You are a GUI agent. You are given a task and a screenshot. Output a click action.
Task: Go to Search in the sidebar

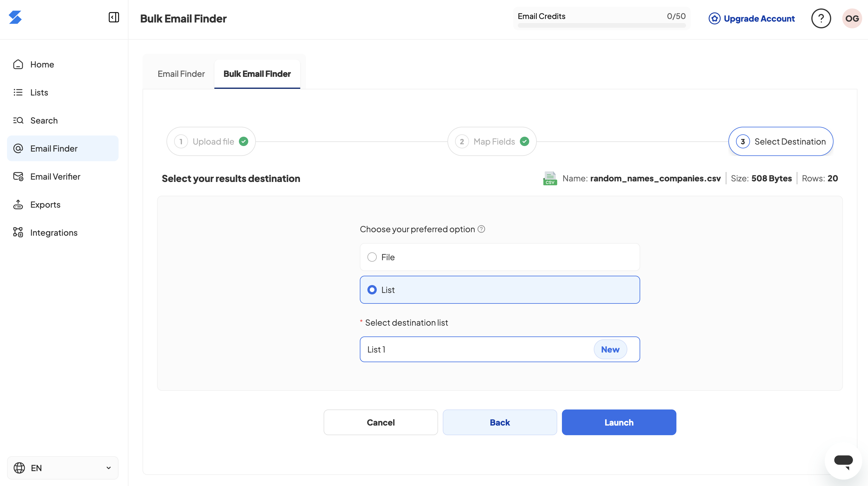tap(63, 120)
